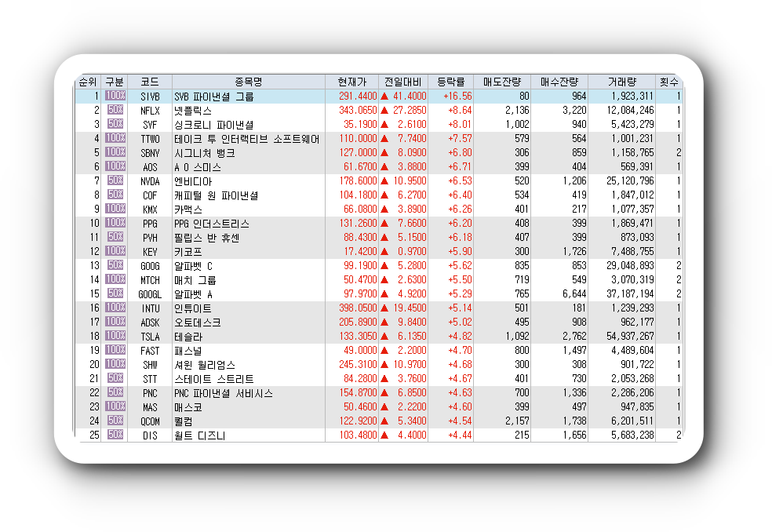
Task: Sort by 매수잔량 column header
Action: pos(559,82)
